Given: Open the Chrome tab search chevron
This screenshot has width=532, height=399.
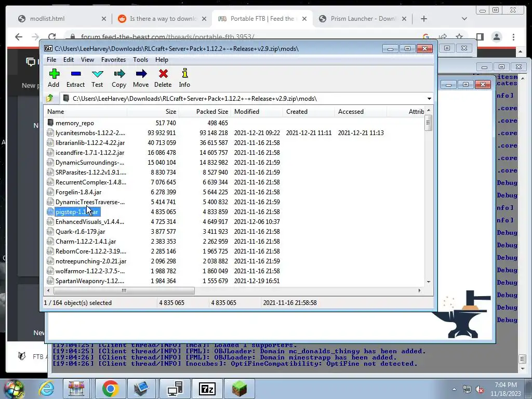Looking at the screenshot, I should [464, 19].
